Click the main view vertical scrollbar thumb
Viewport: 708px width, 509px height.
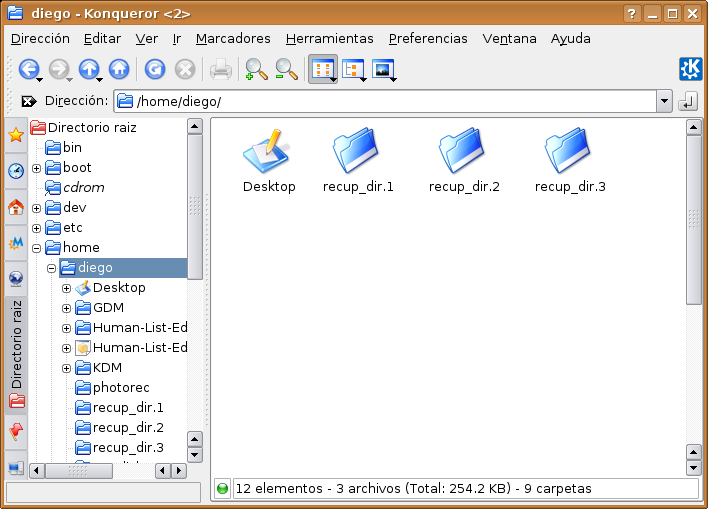(x=694, y=219)
